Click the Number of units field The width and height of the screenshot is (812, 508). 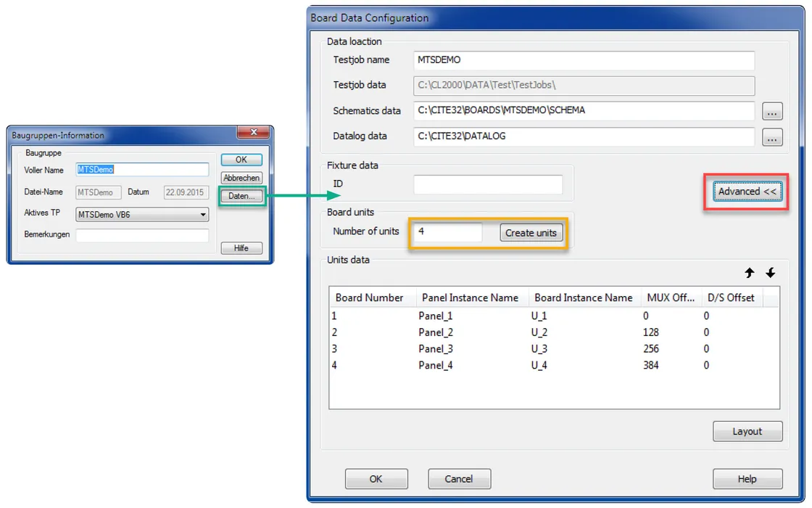coord(447,232)
